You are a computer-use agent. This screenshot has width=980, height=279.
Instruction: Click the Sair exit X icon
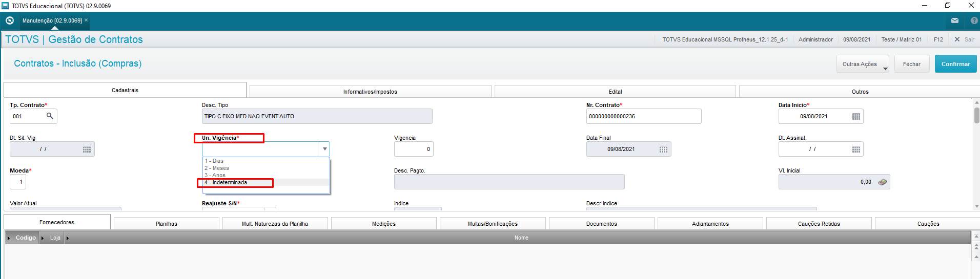(x=957, y=39)
